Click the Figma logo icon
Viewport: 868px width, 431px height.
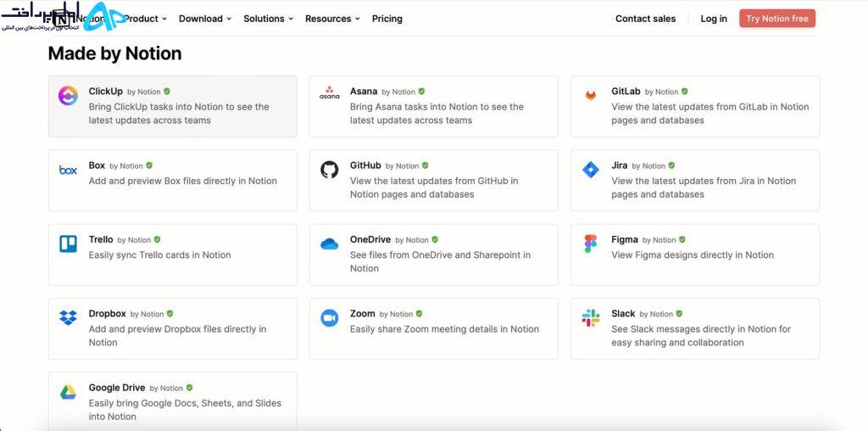[x=591, y=243]
